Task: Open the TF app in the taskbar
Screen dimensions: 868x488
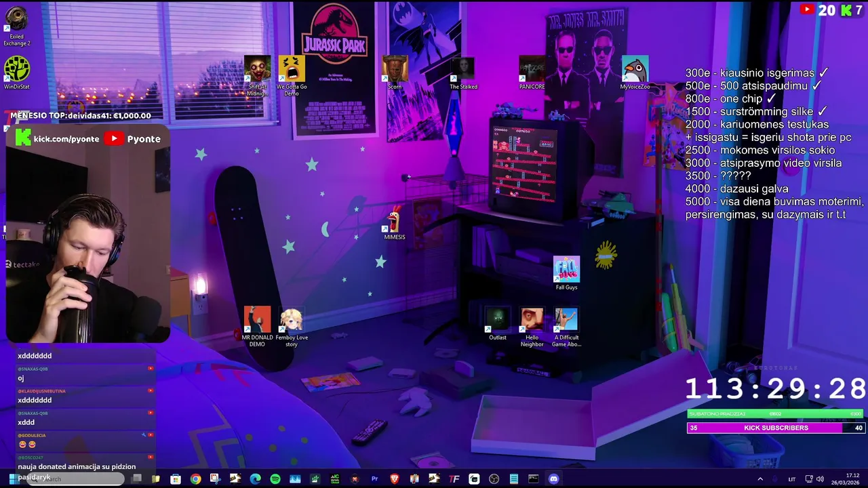Action: (454, 479)
